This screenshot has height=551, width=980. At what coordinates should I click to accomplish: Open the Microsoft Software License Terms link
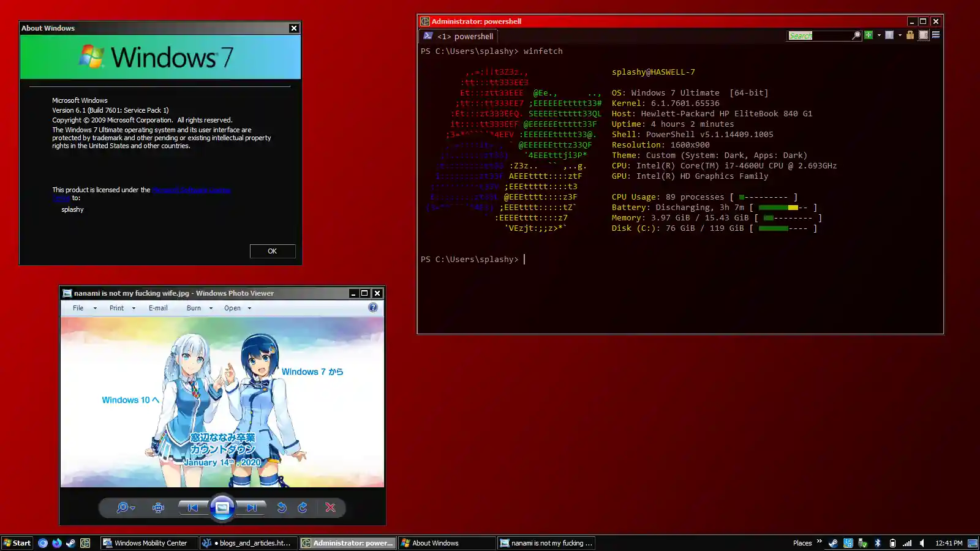(x=191, y=190)
